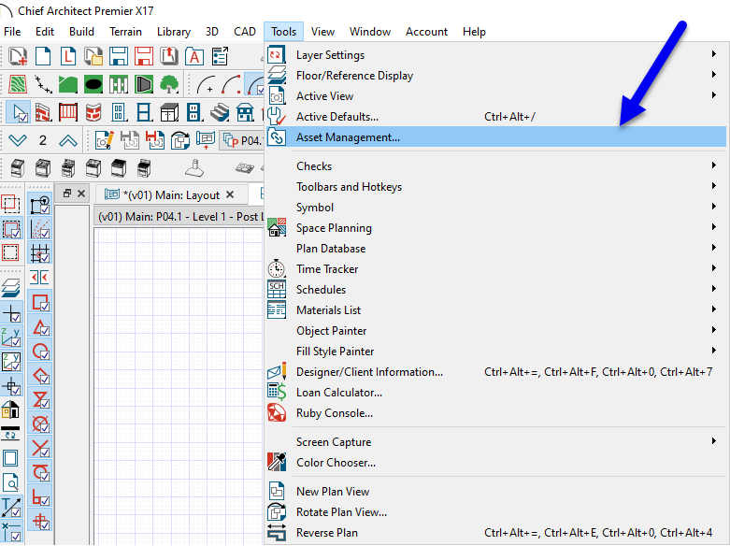The height and width of the screenshot is (560, 730).
Task: Click Rotate Plan View entry
Action: tap(495, 511)
